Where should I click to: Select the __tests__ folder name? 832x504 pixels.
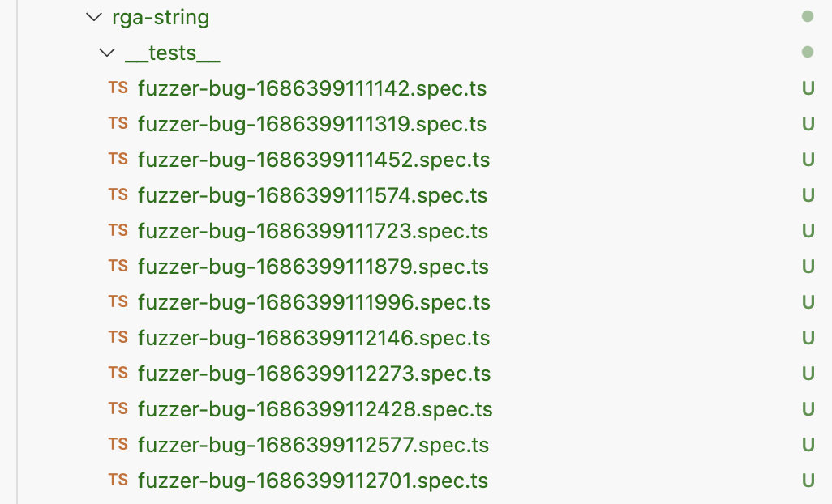(x=173, y=53)
